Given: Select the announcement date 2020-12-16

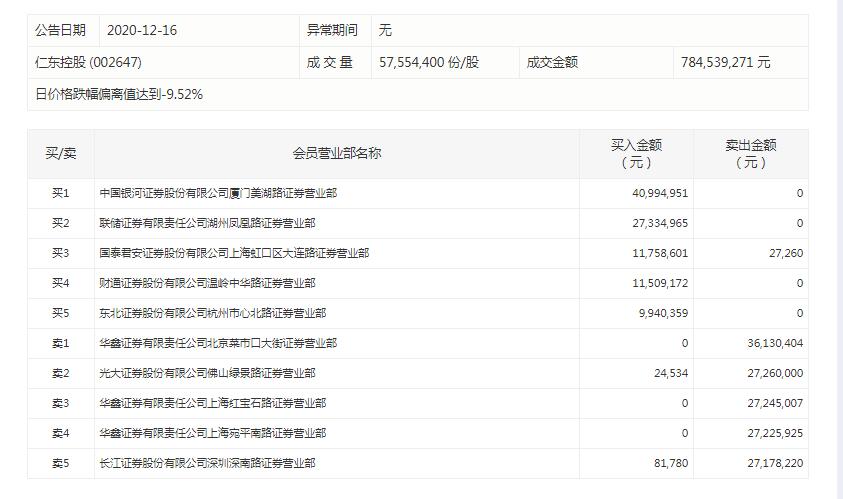Looking at the screenshot, I should point(141,31).
